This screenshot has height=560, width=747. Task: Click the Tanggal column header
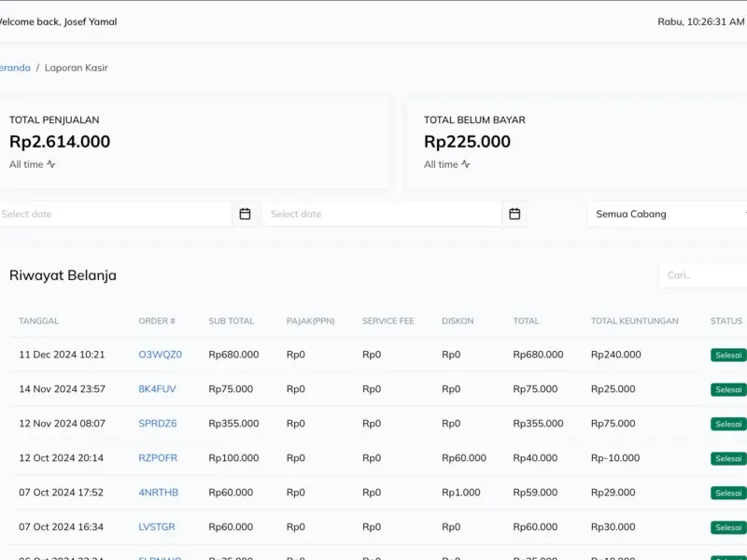click(38, 321)
